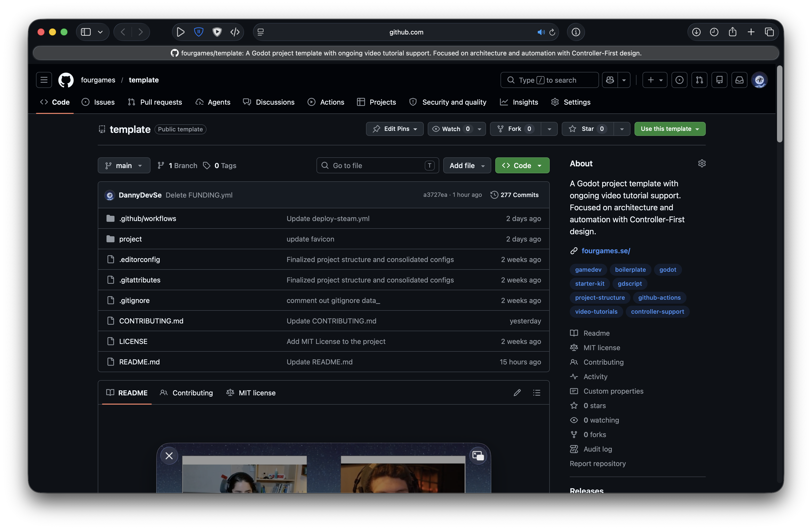
Task: Click the picture-in-picture icon on the video
Action: pos(478,456)
